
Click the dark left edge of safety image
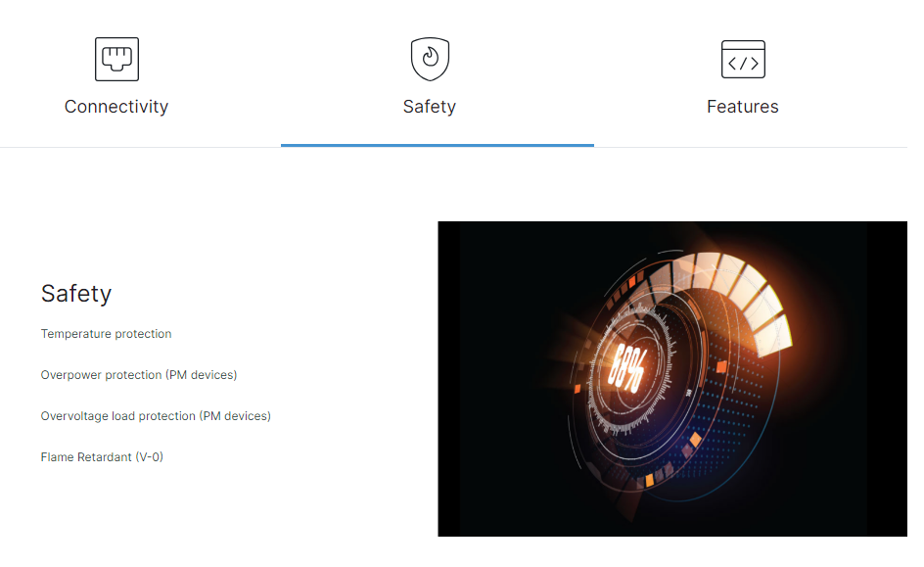pos(449,379)
